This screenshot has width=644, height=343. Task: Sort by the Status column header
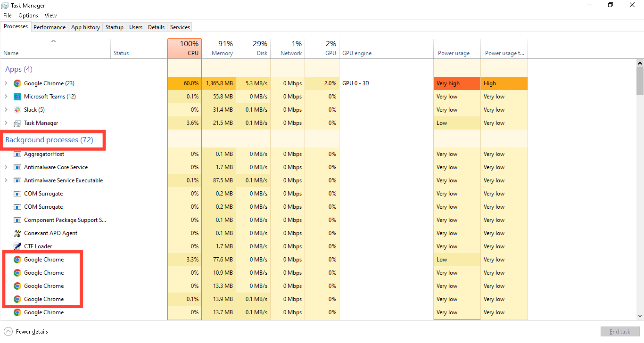pyautogui.click(x=139, y=49)
